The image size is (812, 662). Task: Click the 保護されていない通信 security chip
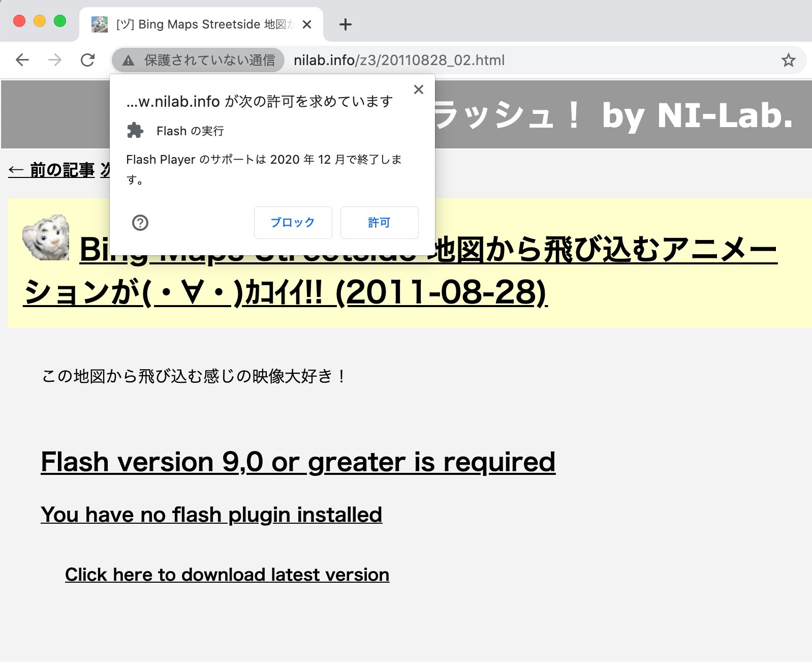(198, 60)
